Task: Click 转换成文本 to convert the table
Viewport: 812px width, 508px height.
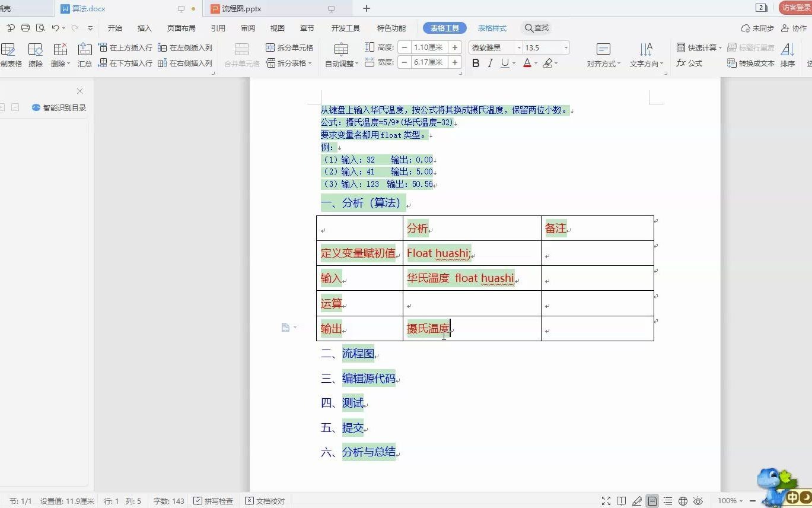Action: point(751,63)
